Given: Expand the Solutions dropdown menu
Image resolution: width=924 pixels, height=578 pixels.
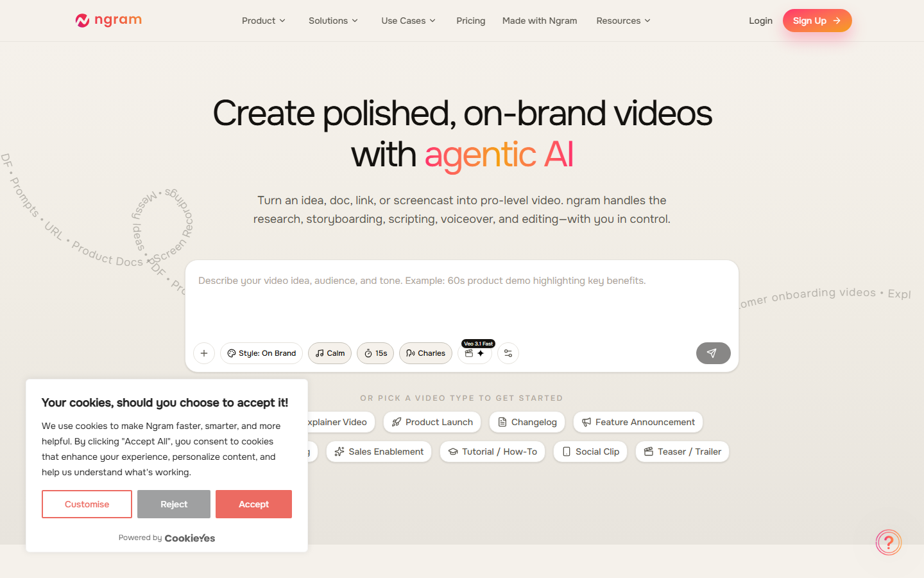Looking at the screenshot, I should [x=333, y=21].
